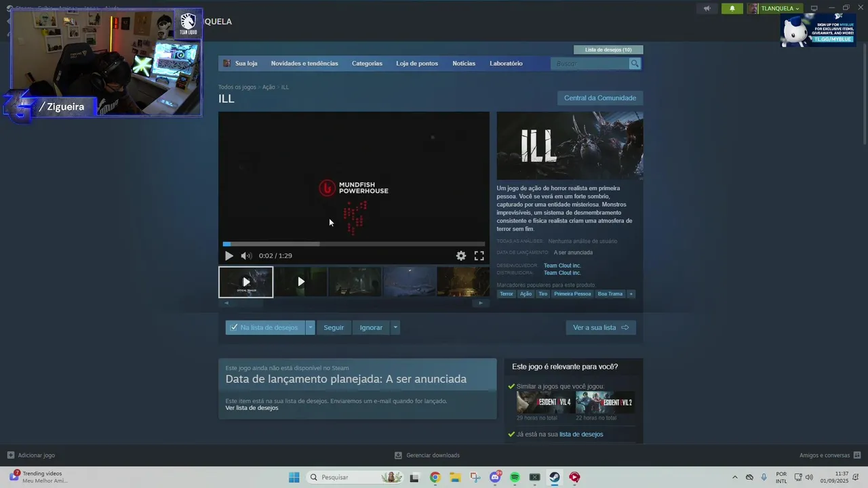The image size is (868, 488).
Task: Go to 'Todos os jogos' breadcrumb
Action: [237, 87]
